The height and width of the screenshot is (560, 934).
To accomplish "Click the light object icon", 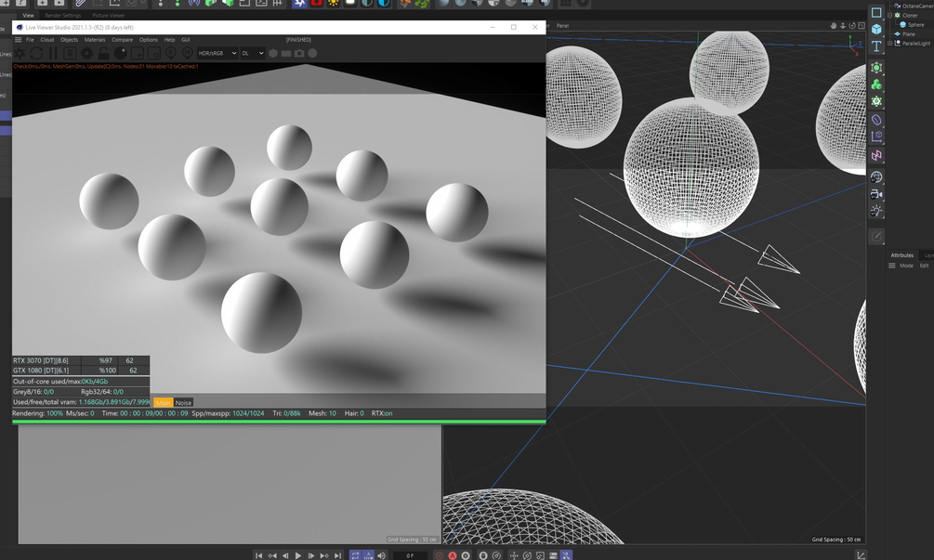I will 876,211.
